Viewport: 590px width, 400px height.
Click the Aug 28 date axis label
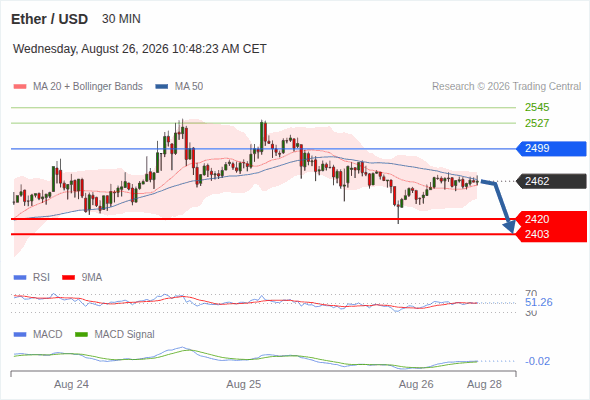[x=484, y=385]
